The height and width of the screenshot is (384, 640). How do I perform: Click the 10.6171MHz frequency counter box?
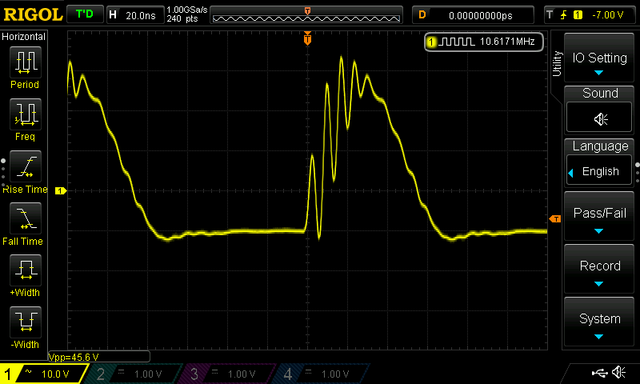coord(484,42)
